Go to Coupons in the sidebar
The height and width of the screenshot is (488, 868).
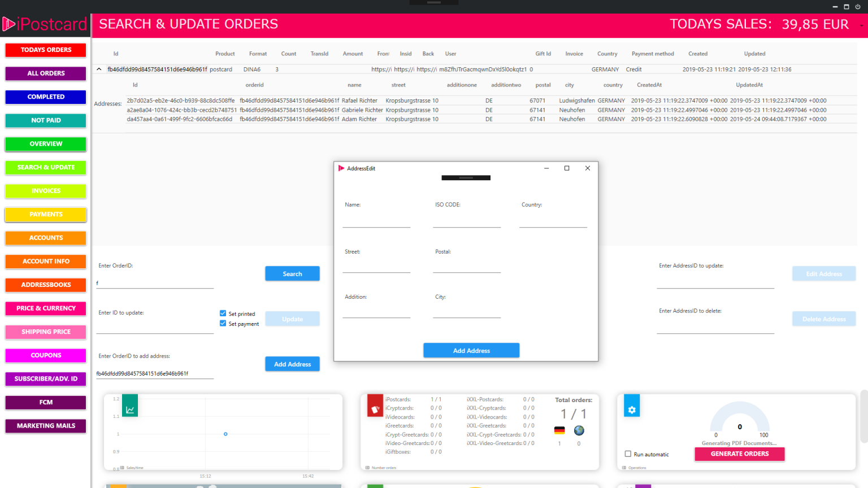pyautogui.click(x=46, y=355)
